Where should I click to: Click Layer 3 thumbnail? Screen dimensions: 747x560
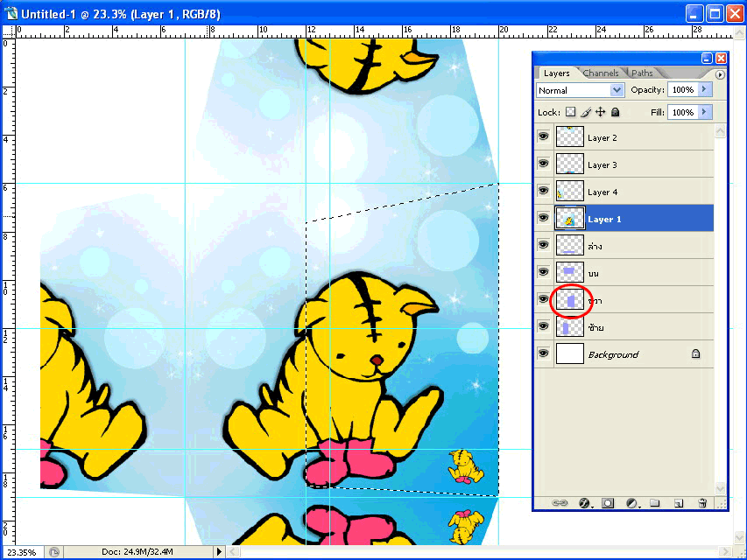pyautogui.click(x=570, y=164)
